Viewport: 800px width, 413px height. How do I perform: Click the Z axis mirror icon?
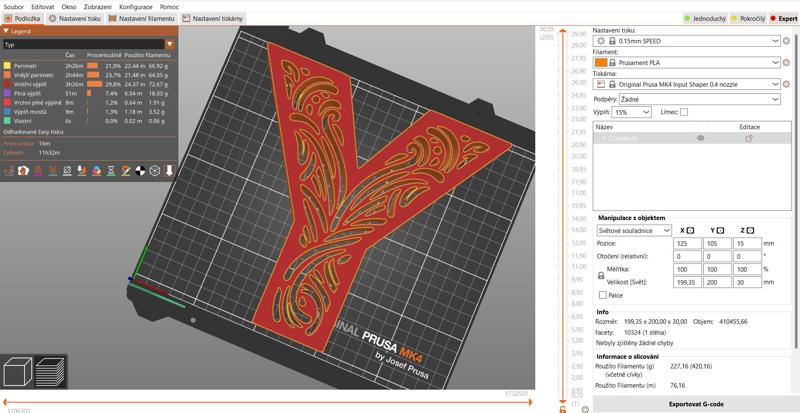point(751,230)
